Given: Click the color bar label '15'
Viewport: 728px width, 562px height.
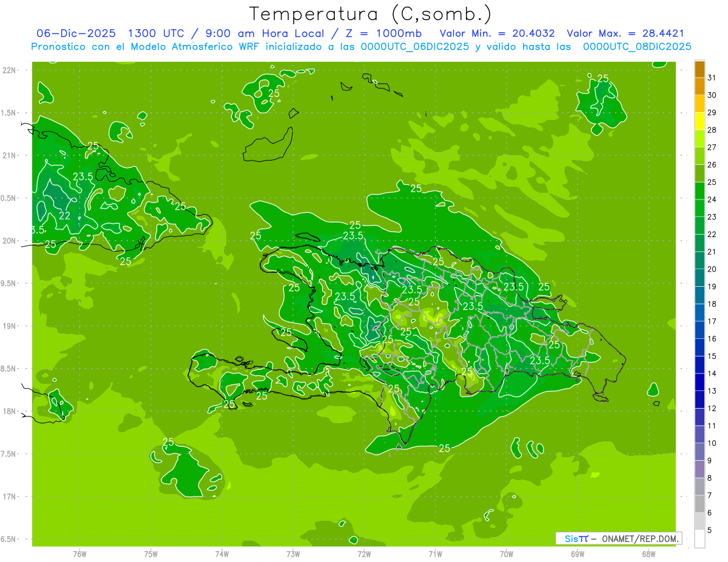Looking at the screenshot, I should (712, 356).
